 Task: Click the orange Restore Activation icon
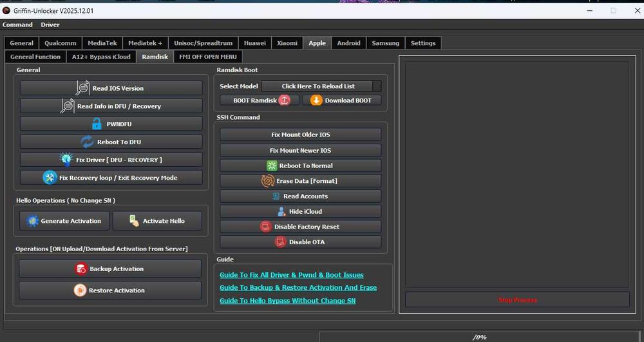pyautogui.click(x=80, y=290)
